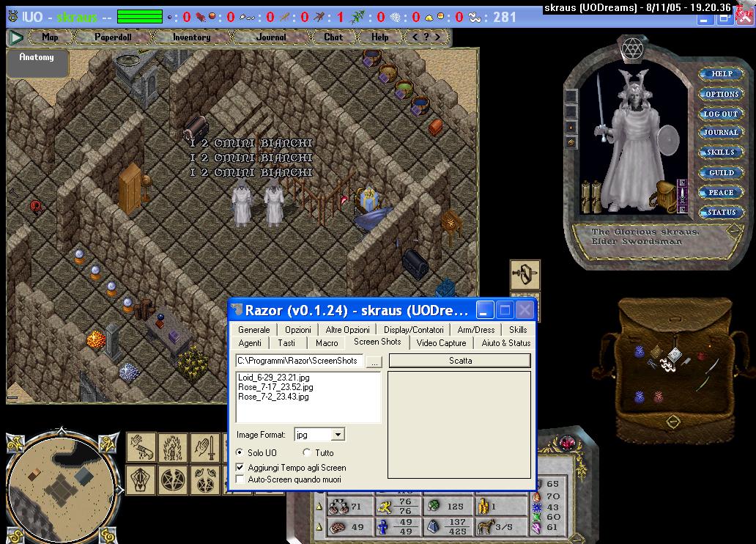Click the screenshot folder path field
The width and height of the screenshot is (756, 544).
tap(300, 361)
